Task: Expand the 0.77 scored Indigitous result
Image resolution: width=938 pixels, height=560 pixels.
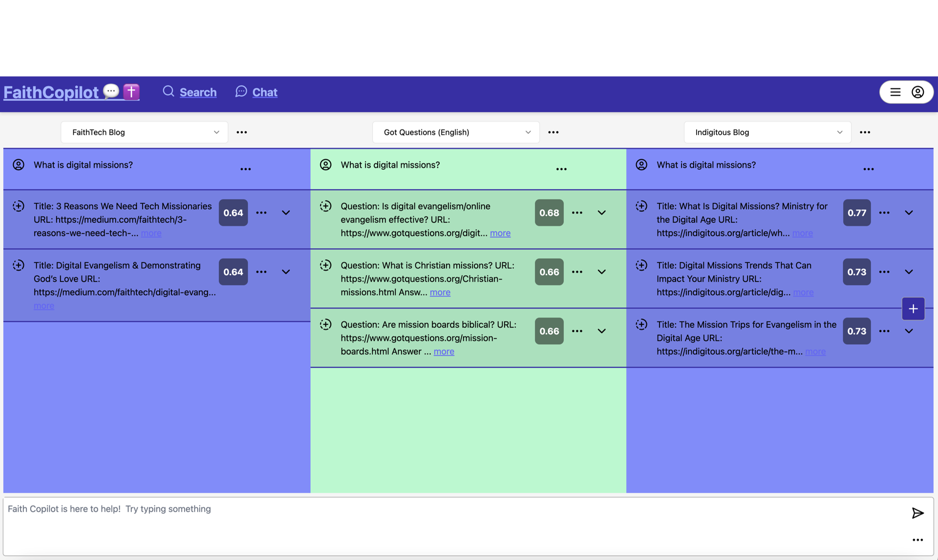Action: [x=908, y=213]
